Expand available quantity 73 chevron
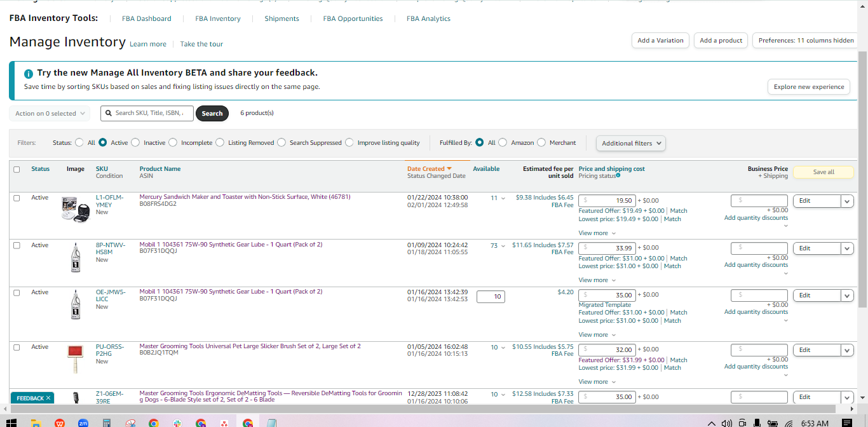Image resolution: width=868 pixels, height=427 pixels. tap(503, 246)
